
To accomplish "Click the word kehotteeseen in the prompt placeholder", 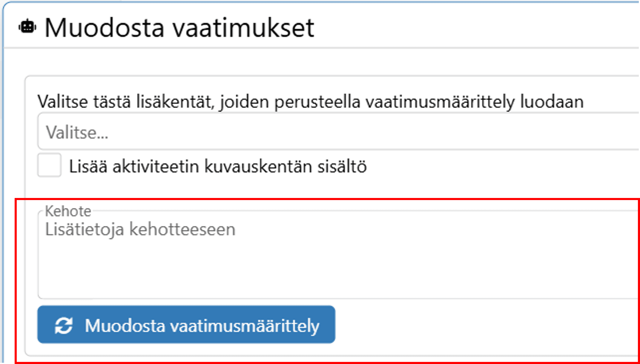I will coord(182,230).
